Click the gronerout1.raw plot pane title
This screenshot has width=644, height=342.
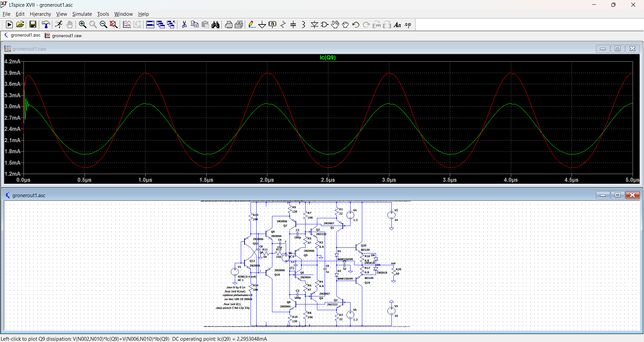(x=30, y=49)
